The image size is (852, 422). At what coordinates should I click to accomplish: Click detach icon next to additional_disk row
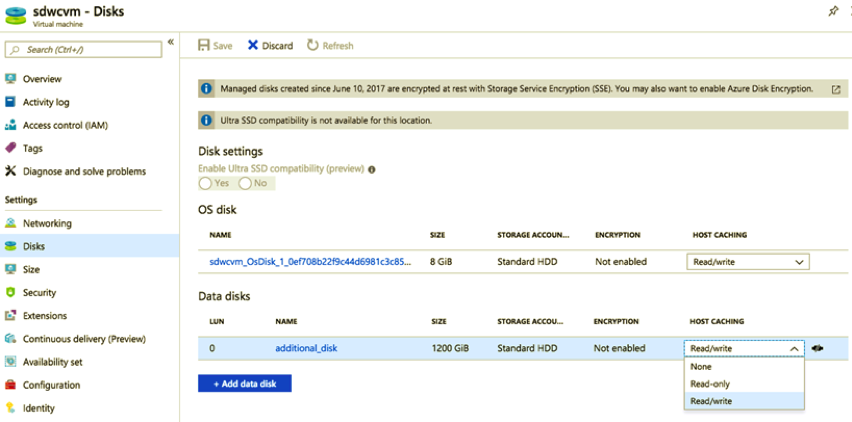click(x=817, y=348)
